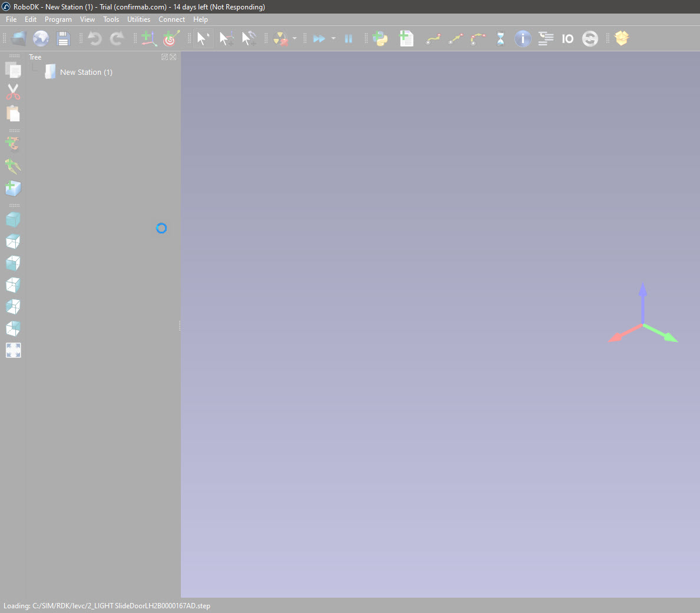Click the Fit All view icon
Viewport: 700px width, 613px height.
(13, 351)
